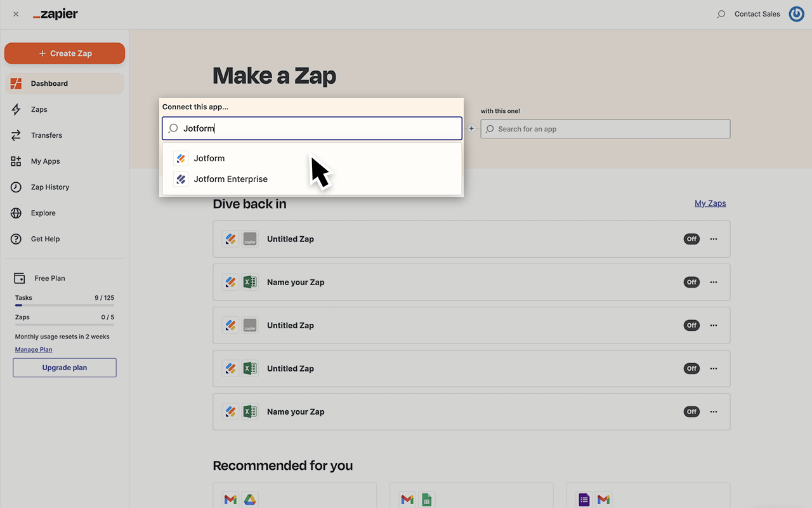This screenshot has height=508, width=812.
Task: Open the options menu on the first Untitled Zap
Action: point(713,239)
